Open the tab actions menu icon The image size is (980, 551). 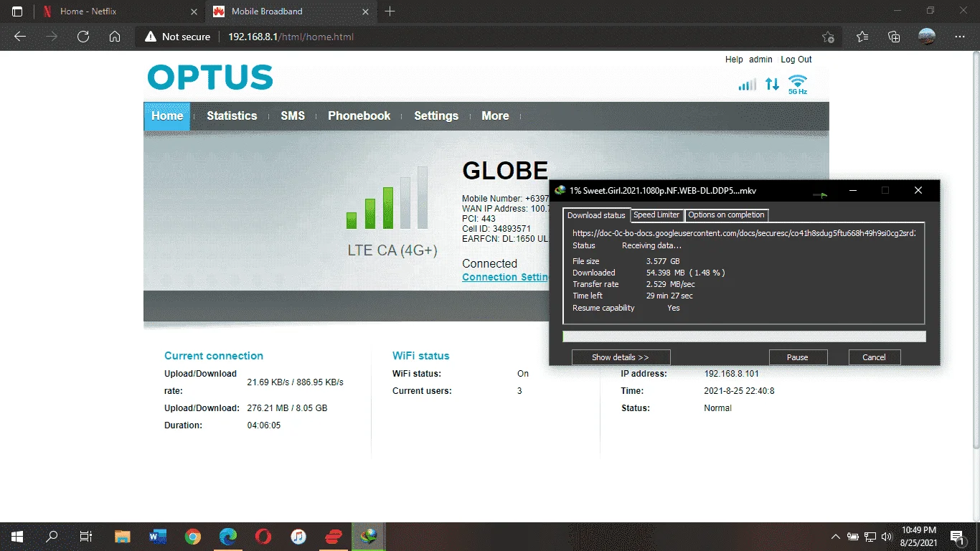[17, 11]
